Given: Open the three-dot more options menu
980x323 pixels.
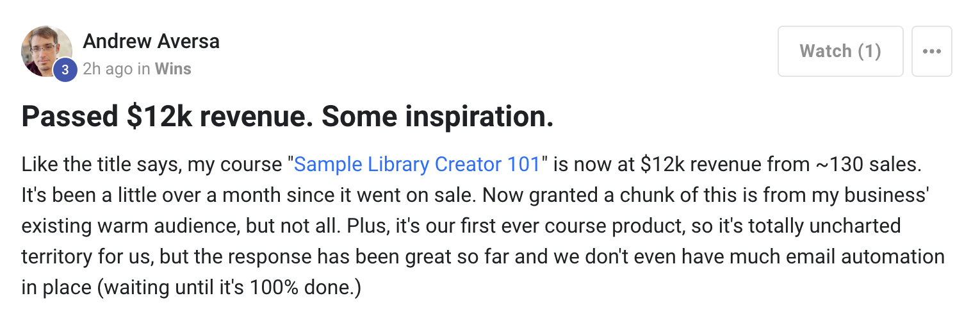Looking at the screenshot, I should click(931, 51).
